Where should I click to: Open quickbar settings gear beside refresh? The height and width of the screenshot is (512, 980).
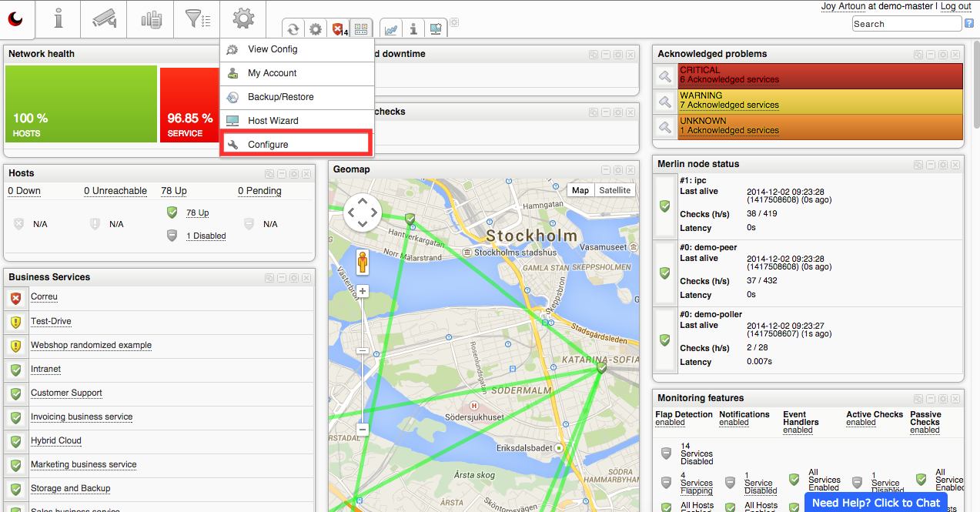316,29
